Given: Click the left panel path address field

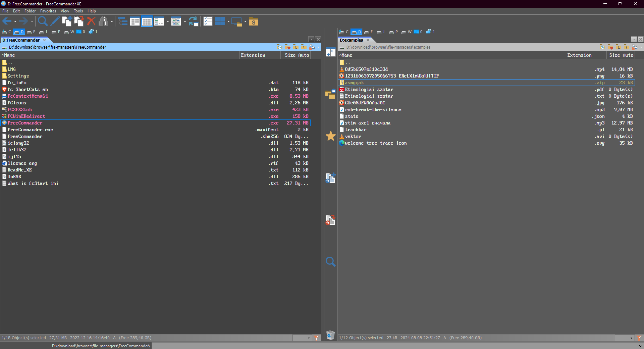Looking at the screenshot, I should click(141, 47).
